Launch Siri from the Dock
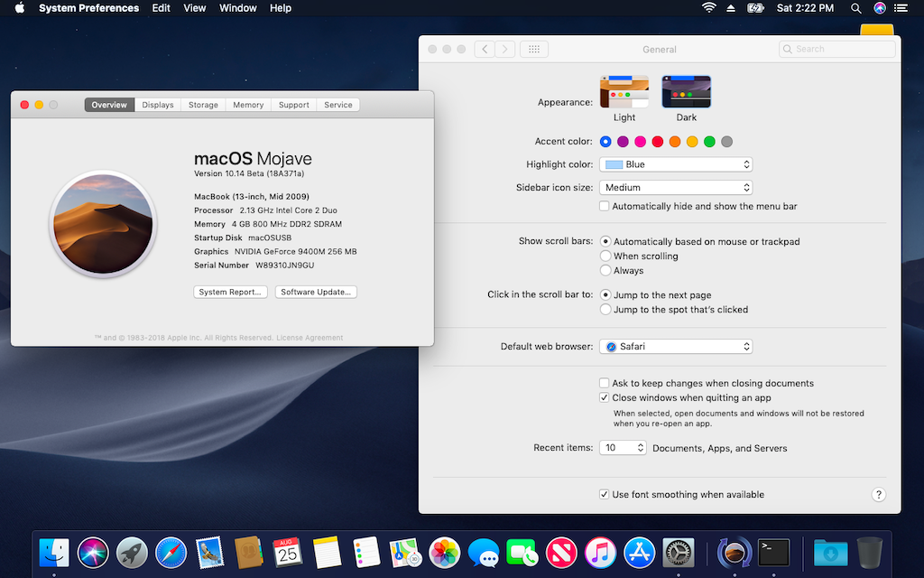This screenshot has height=578, width=924. point(93,554)
